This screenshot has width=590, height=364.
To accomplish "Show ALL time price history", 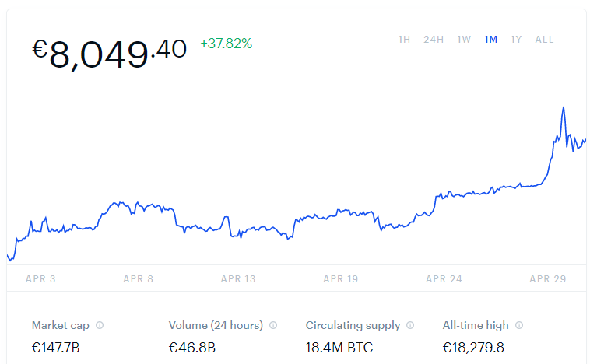I will pos(545,40).
